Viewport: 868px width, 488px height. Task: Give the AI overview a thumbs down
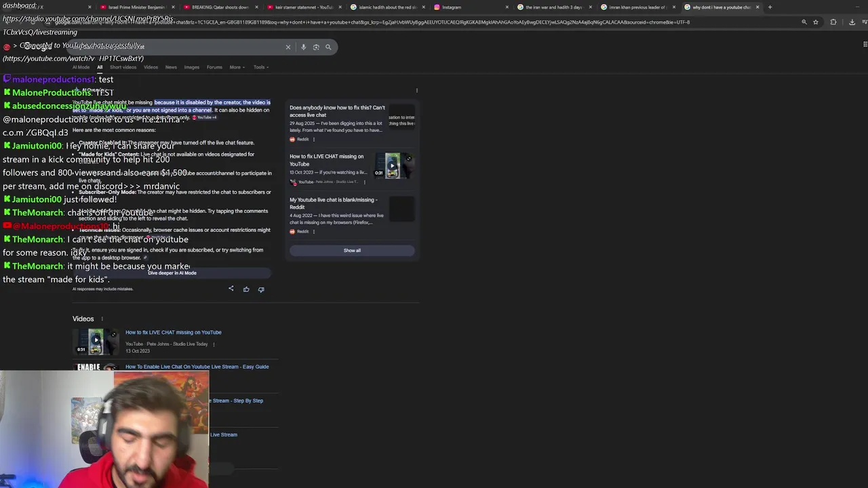coord(261,289)
